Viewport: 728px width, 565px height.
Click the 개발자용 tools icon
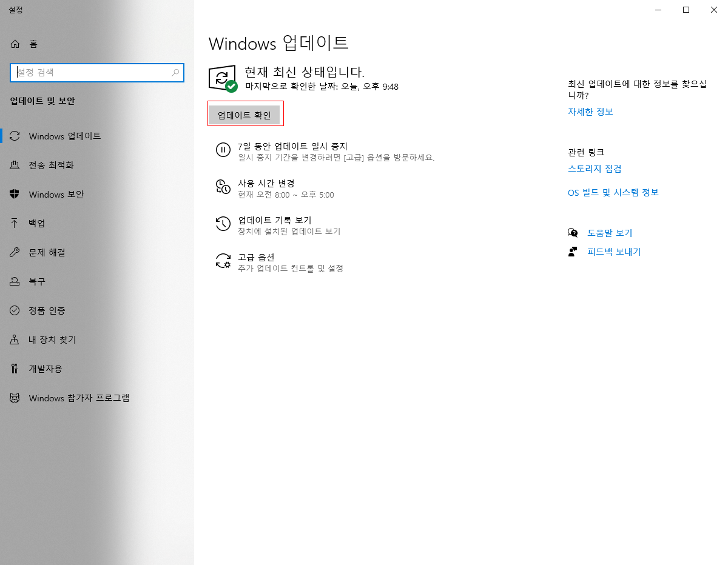click(x=15, y=369)
